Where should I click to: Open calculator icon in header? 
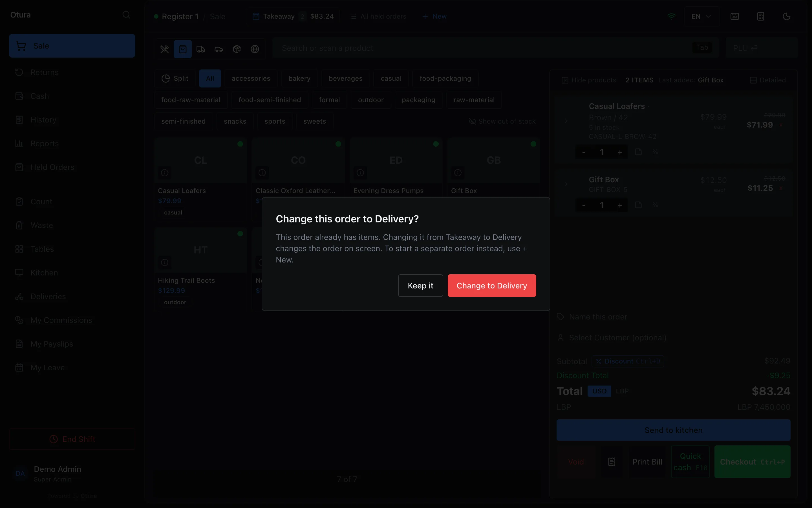pyautogui.click(x=761, y=16)
